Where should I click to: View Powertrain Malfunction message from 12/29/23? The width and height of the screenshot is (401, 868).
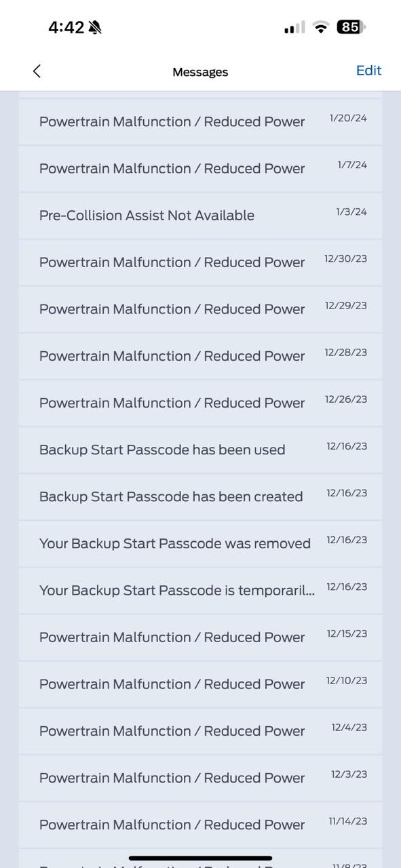coord(200,309)
